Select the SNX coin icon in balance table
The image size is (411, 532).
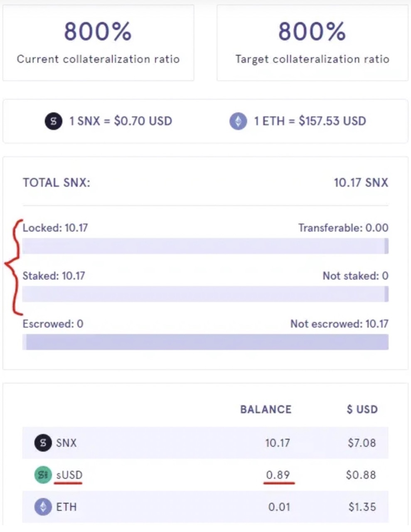42,443
